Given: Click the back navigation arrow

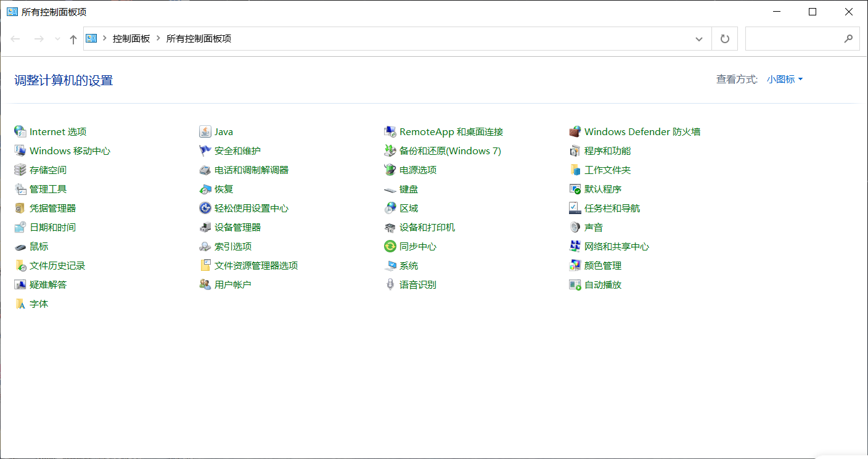Looking at the screenshot, I should tap(15, 39).
